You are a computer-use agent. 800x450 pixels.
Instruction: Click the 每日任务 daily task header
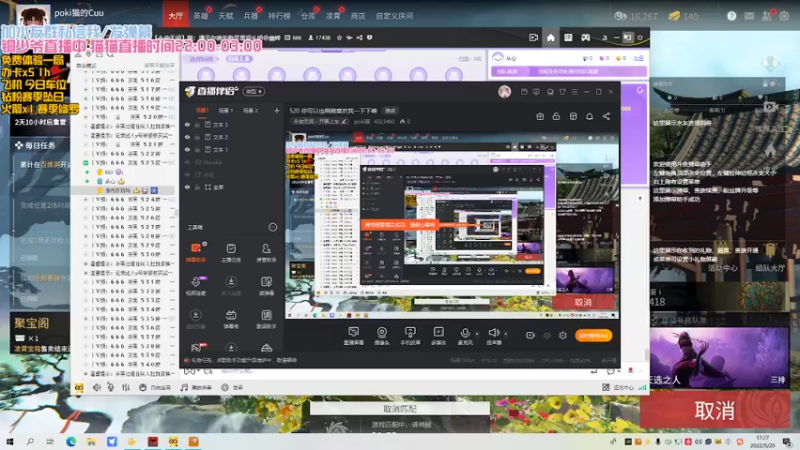click(35, 145)
